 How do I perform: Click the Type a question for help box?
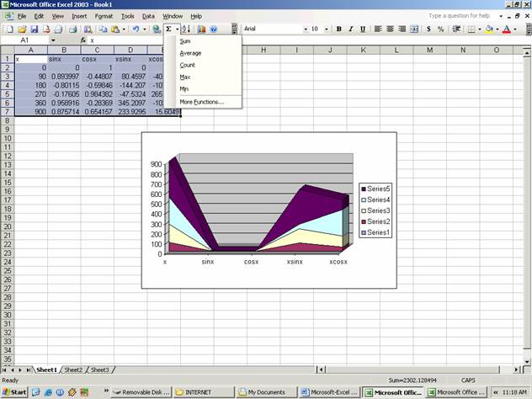[461, 16]
